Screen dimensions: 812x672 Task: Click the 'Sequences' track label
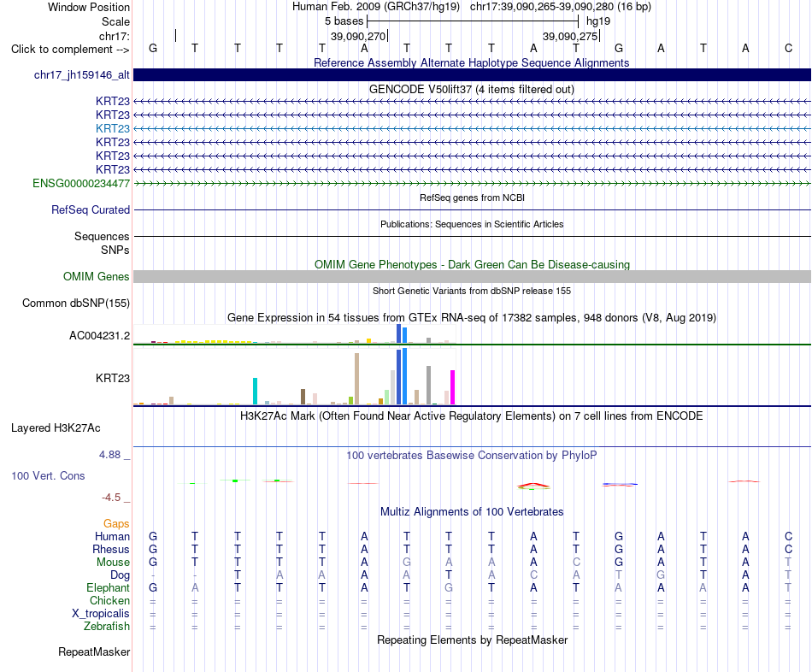[x=102, y=236]
